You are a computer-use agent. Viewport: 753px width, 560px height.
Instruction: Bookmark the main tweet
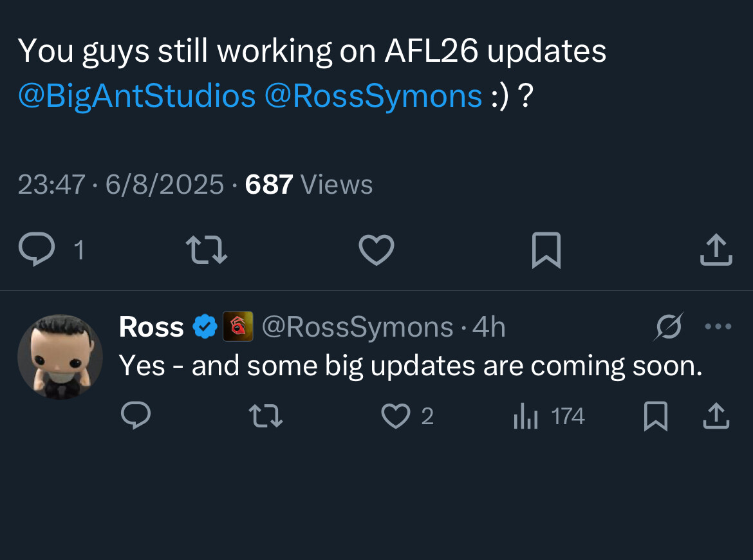pos(546,250)
